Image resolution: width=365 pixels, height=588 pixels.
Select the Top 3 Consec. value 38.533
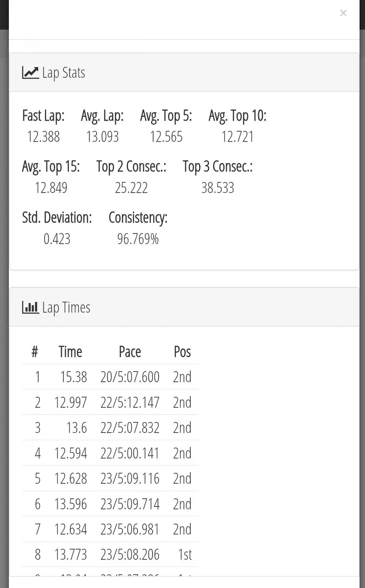click(218, 188)
